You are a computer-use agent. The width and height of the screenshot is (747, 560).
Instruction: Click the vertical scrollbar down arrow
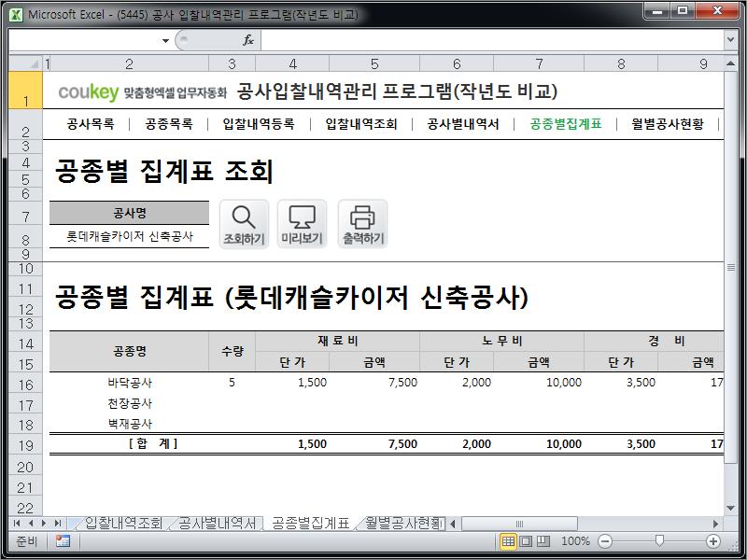(730, 508)
